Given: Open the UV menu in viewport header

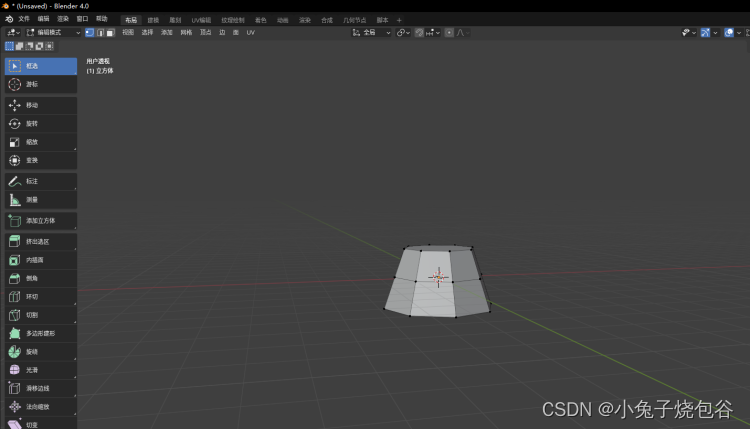Looking at the screenshot, I should [251, 33].
